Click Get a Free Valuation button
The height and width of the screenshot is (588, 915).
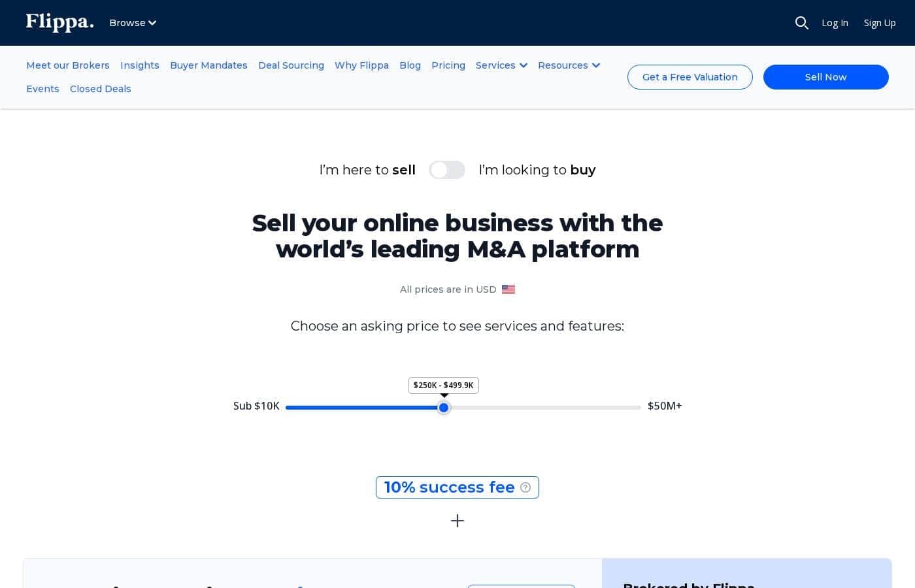pos(690,77)
